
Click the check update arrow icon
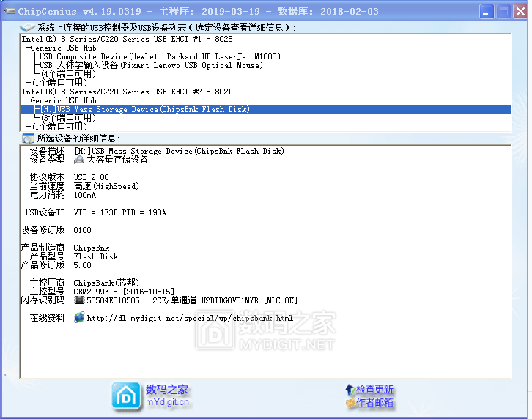coord(350,389)
